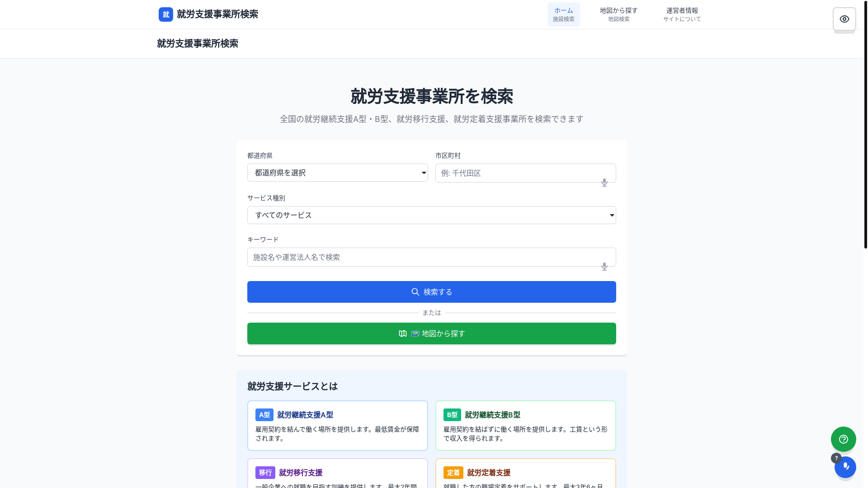Click the 定着 orange badge
This screenshot has width=868, height=488.
tap(453, 473)
